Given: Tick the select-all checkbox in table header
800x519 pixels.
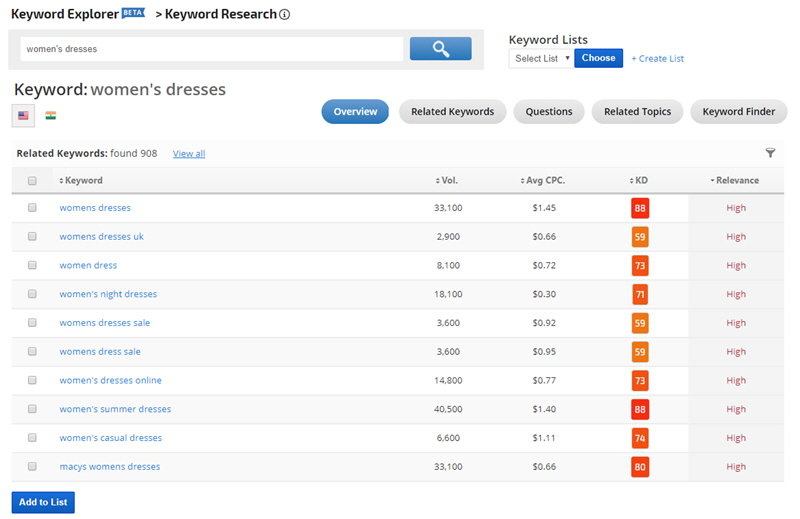Looking at the screenshot, I should click(x=32, y=181).
